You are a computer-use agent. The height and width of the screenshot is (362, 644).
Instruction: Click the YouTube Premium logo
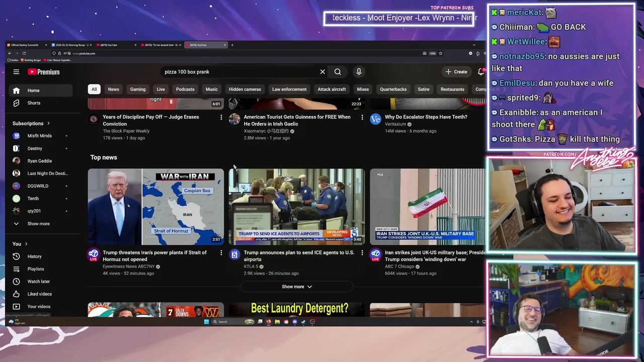click(44, 72)
